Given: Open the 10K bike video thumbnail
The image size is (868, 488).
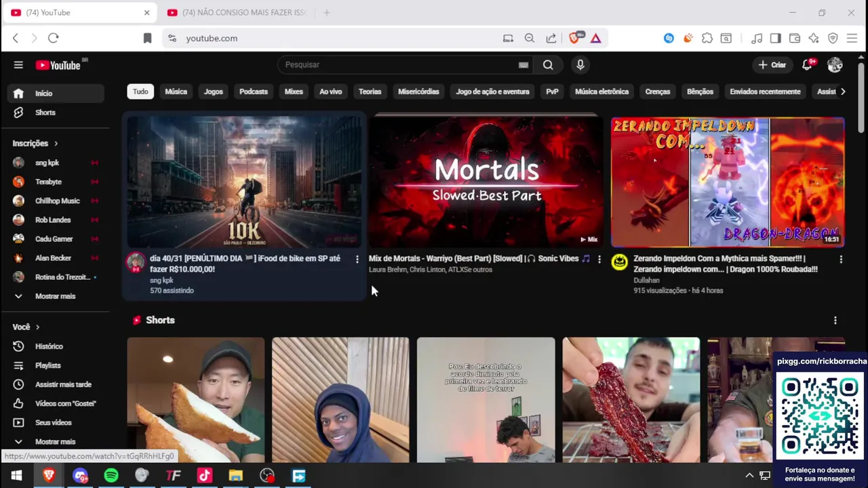Looking at the screenshot, I should (x=243, y=182).
